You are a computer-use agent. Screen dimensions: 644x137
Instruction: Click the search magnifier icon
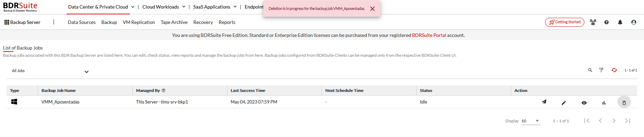pos(590,70)
